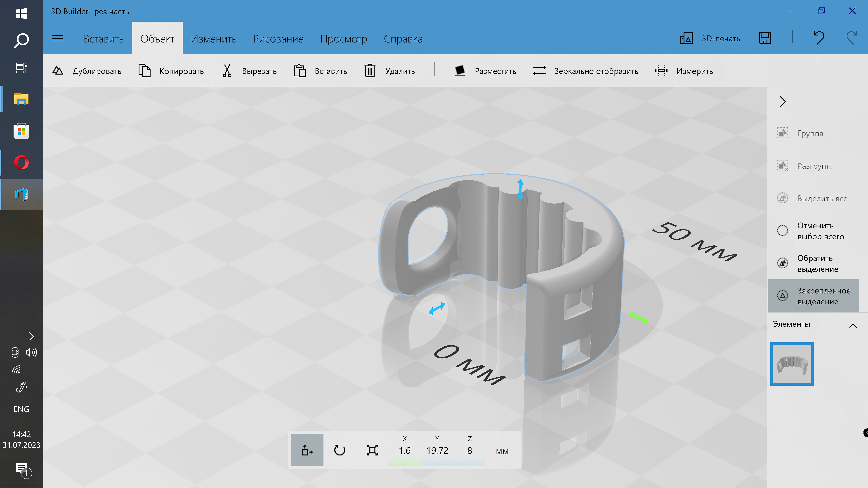Toggle Закрепленное выделение pinned selection
The image size is (868, 488).
(813, 296)
